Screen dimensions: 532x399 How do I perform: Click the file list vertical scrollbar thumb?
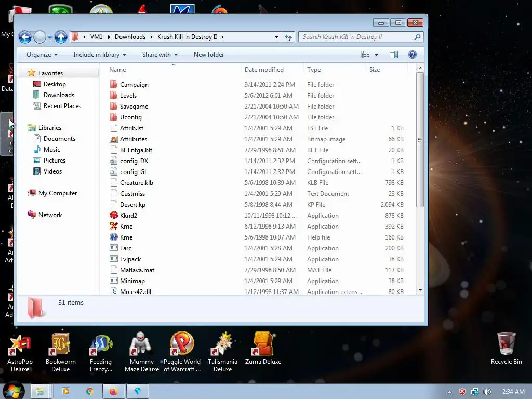(x=420, y=139)
